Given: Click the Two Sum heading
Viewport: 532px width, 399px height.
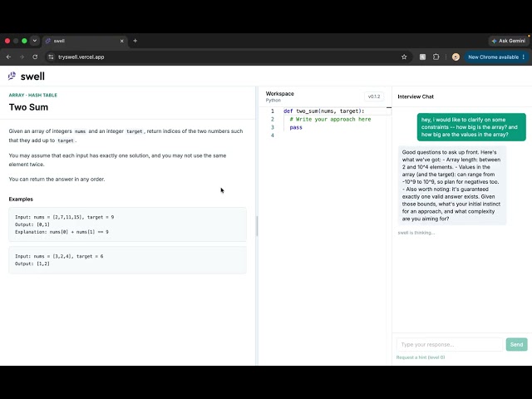Looking at the screenshot, I should coord(28,107).
